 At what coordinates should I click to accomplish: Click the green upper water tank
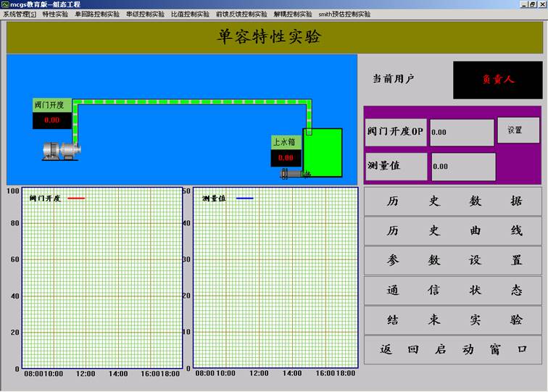pos(323,152)
